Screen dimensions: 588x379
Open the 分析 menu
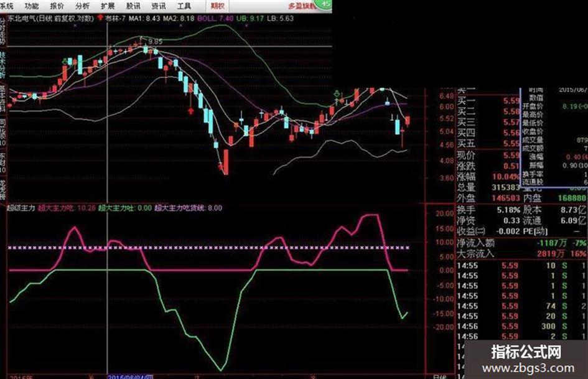tap(83, 6)
